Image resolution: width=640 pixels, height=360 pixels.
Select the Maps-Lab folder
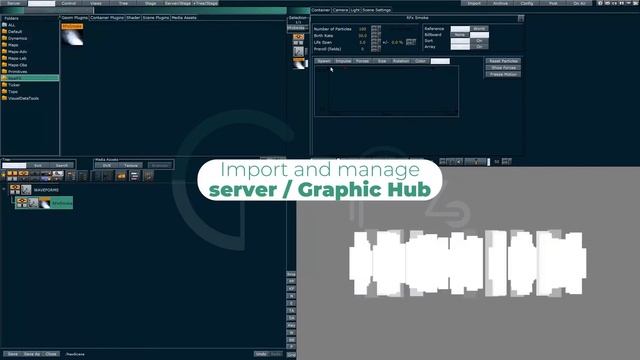(17, 58)
